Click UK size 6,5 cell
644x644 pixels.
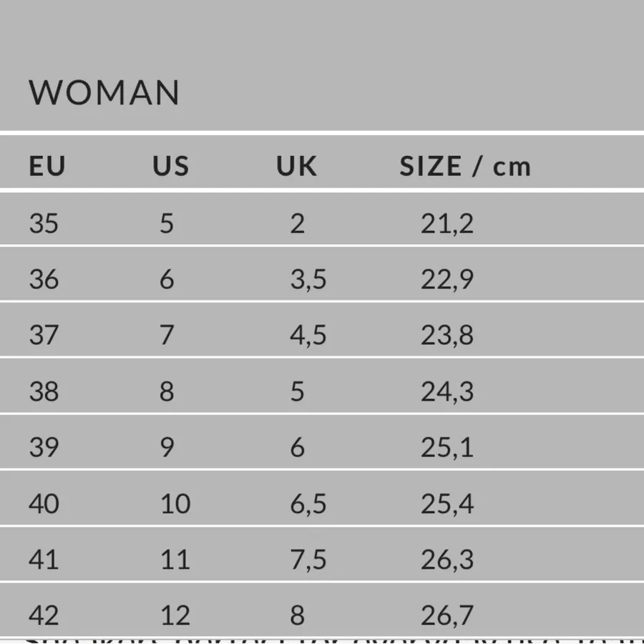[308, 504]
